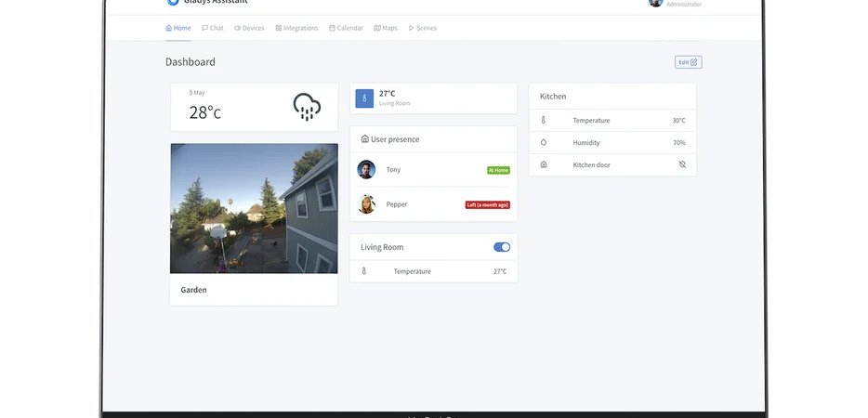Open the Scenes tab
This screenshot has width=868, height=418.
(x=422, y=28)
